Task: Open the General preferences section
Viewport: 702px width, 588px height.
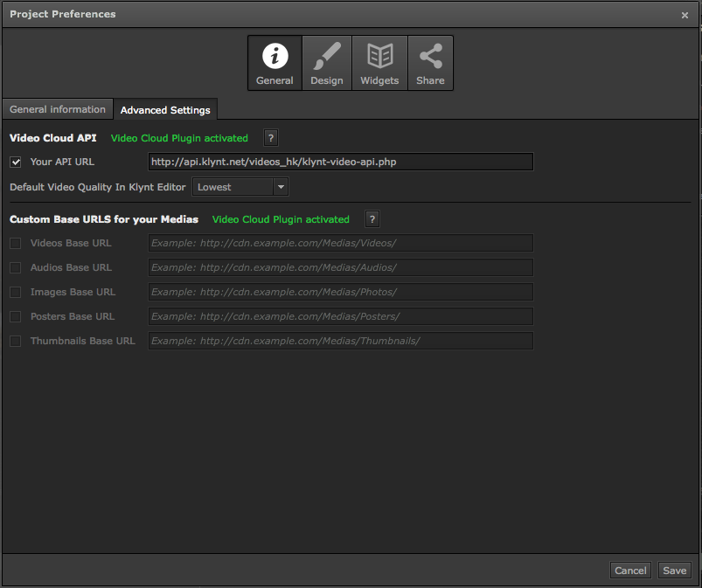Action: point(275,63)
